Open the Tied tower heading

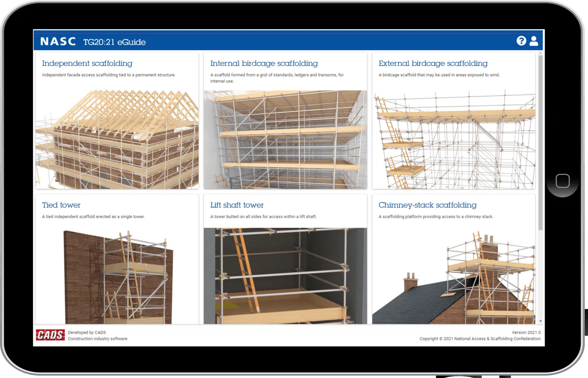(61, 205)
